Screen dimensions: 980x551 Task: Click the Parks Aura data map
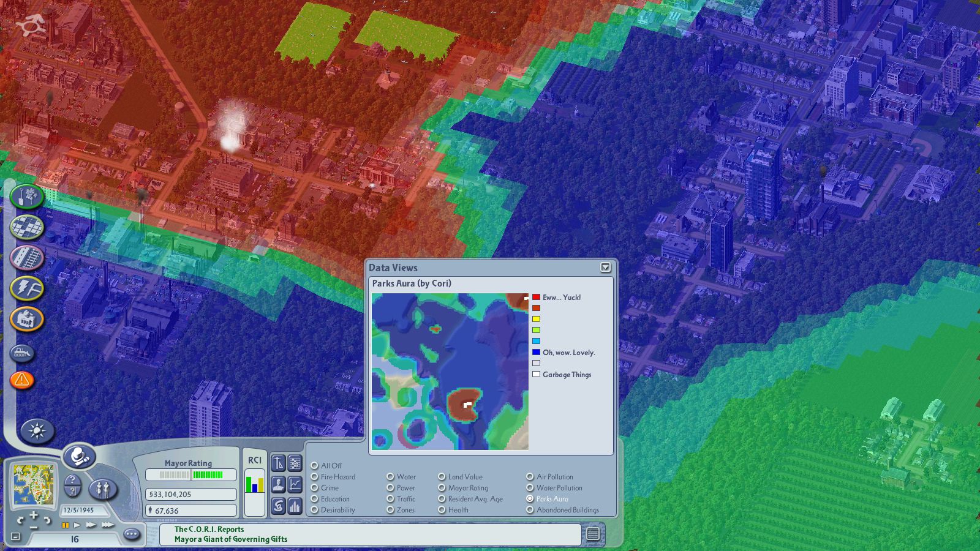pyautogui.click(x=450, y=372)
